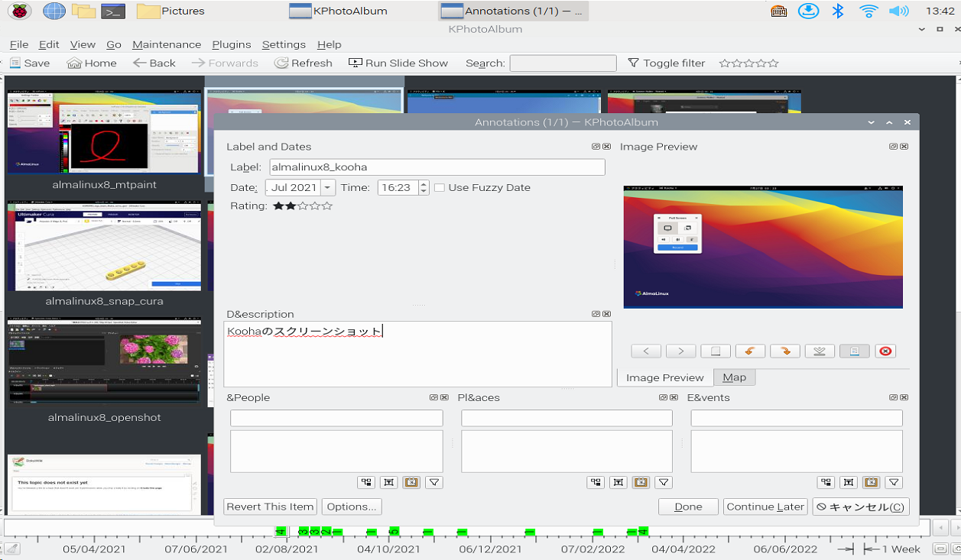Screen dimensions: 961x560
Task: Open the View menu
Action: [83, 44]
